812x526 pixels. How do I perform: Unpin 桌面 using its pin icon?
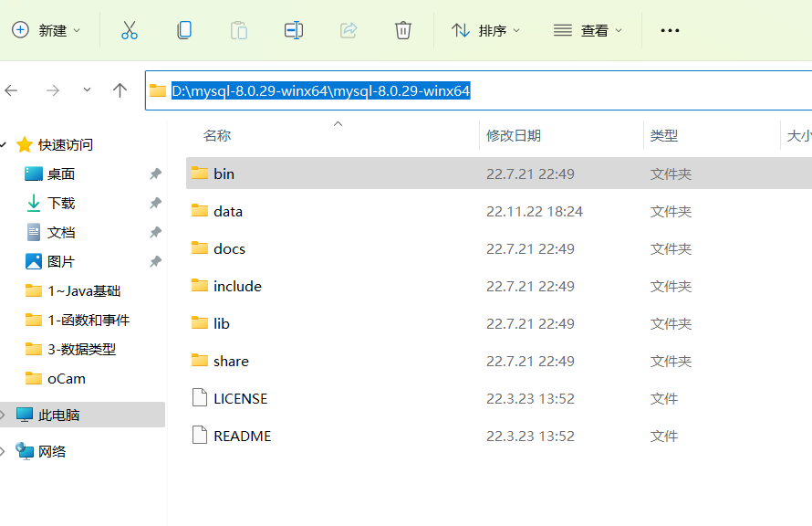pos(155,174)
